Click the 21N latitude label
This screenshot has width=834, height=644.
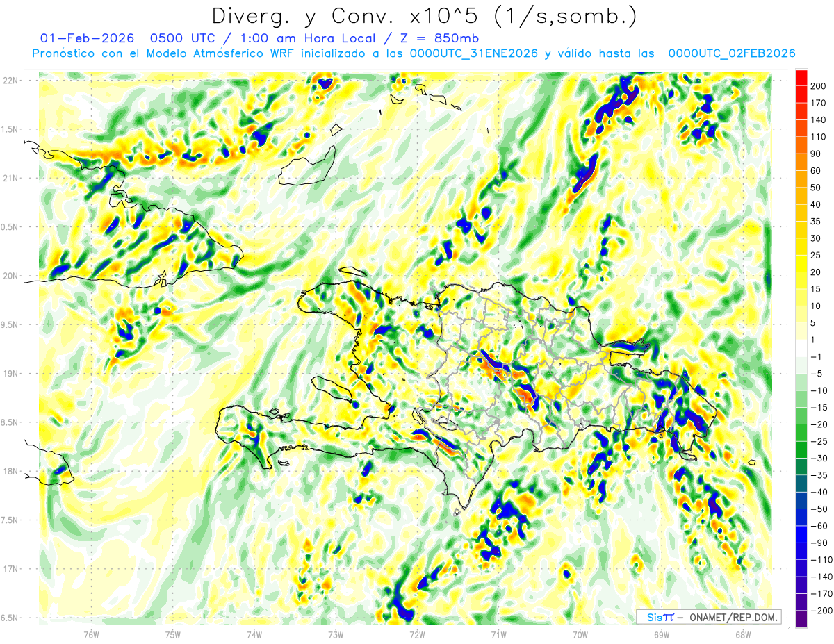[x=10, y=178]
